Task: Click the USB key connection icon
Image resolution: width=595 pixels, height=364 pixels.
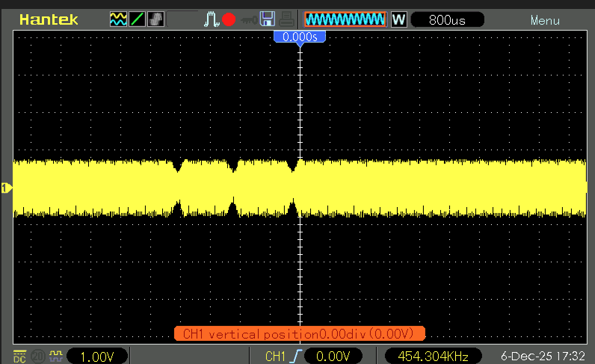Action: click(247, 20)
